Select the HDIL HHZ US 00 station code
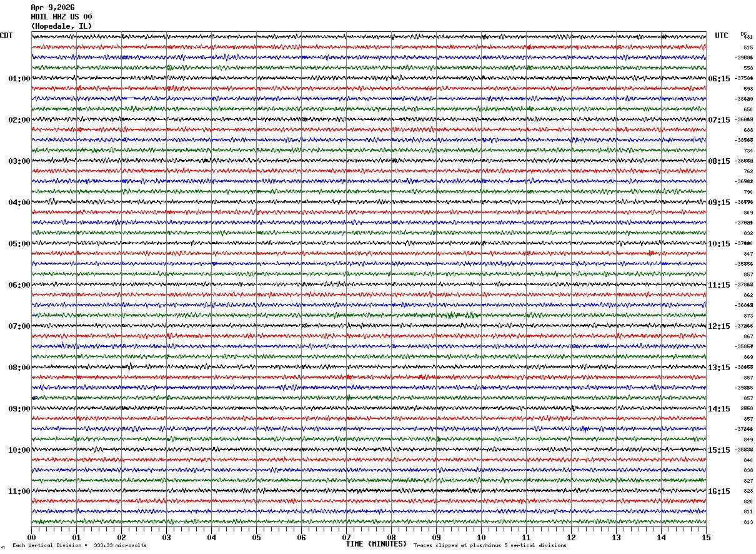The image size is (756, 554). point(61,17)
